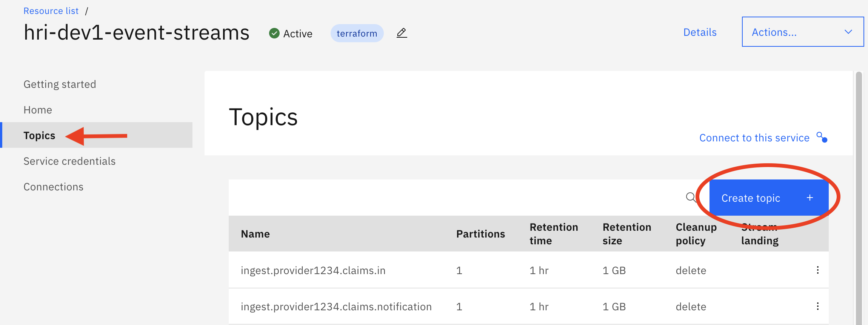The image size is (868, 325).
Task: Click Connect to this service link
Action: (x=754, y=138)
